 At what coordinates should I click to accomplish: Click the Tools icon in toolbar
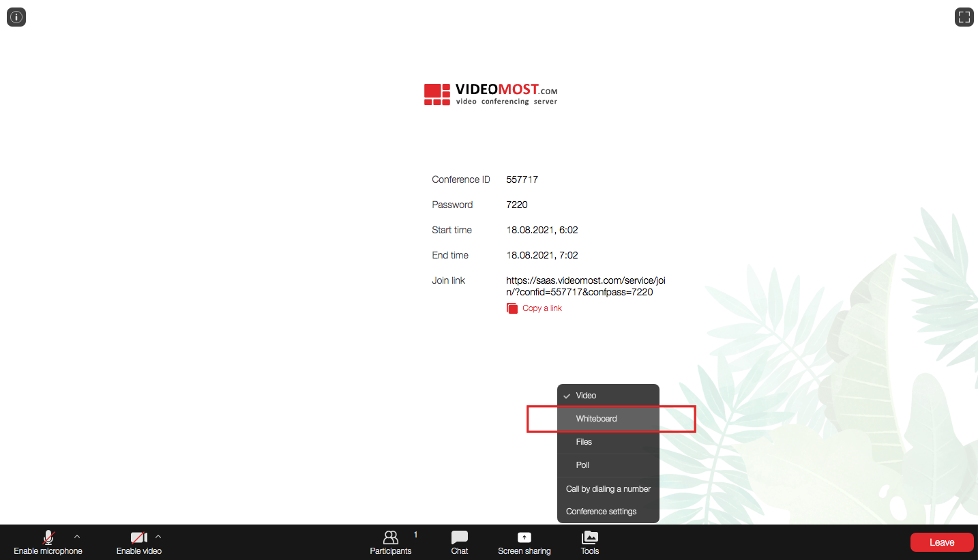pos(590,542)
